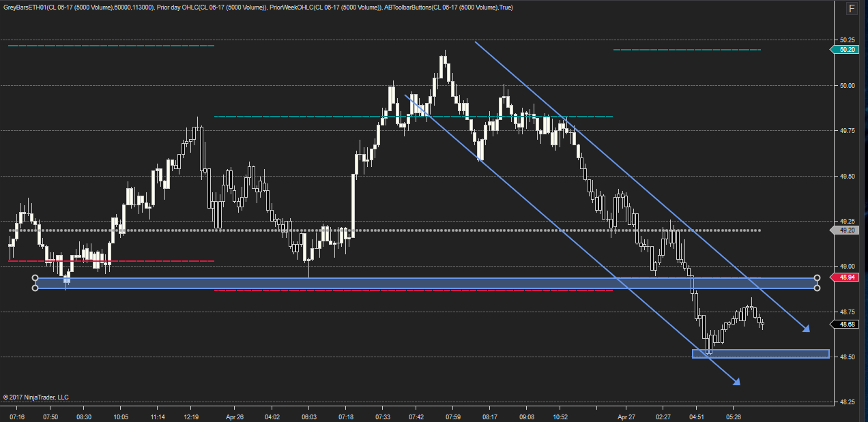Click the 07:50 time axis label
This screenshot has height=422, width=868.
[50, 416]
